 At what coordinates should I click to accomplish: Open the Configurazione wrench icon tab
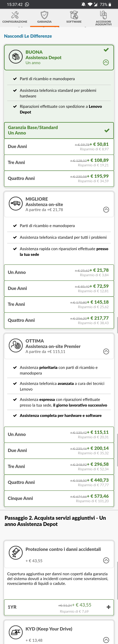click(15, 15)
